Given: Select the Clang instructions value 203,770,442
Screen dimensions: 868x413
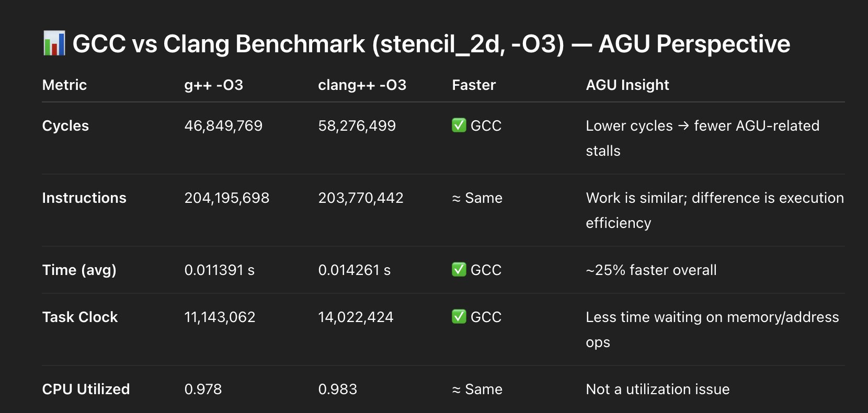Looking at the screenshot, I should pos(361,198).
